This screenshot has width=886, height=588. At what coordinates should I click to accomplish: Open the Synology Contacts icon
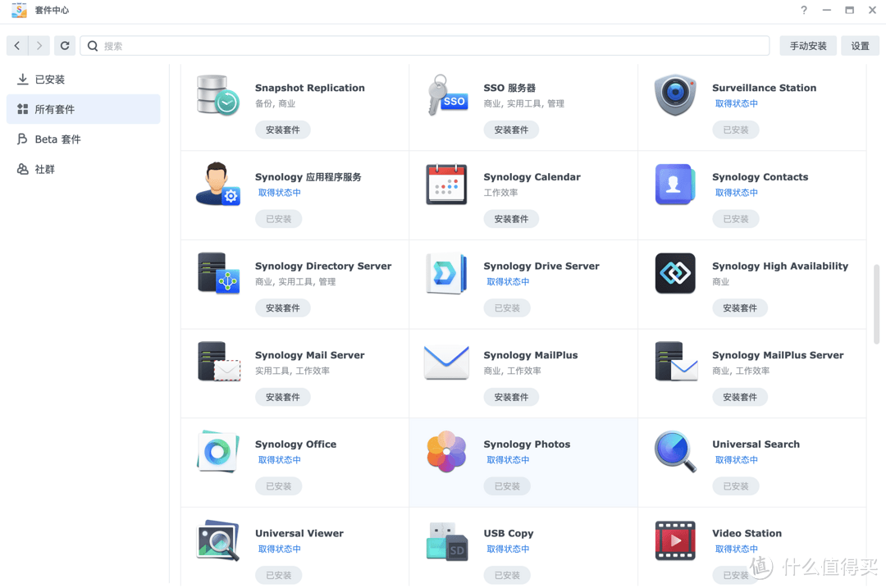(x=675, y=185)
